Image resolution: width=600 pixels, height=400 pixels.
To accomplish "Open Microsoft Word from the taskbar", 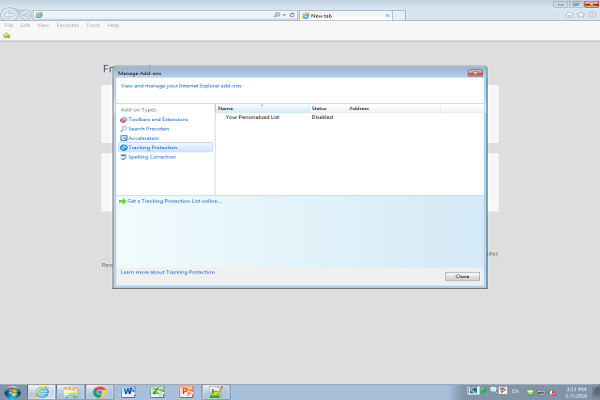I will (x=128, y=392).
